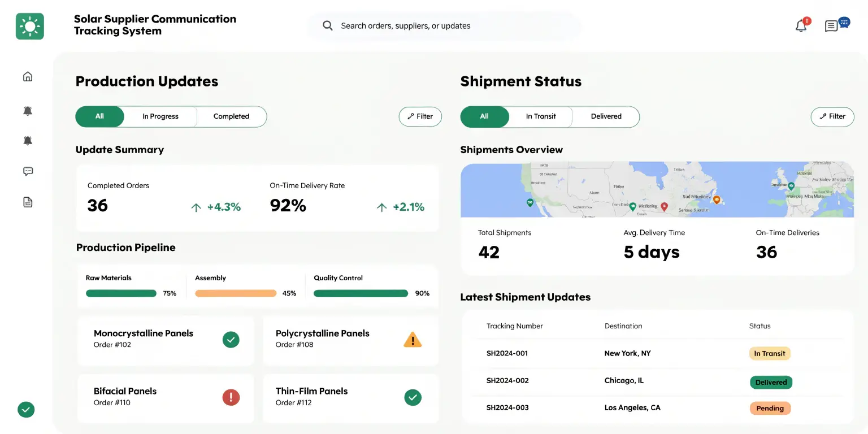868x434 pixels.
Task: Open the chat message icon in sidebar
Action: 27,171
